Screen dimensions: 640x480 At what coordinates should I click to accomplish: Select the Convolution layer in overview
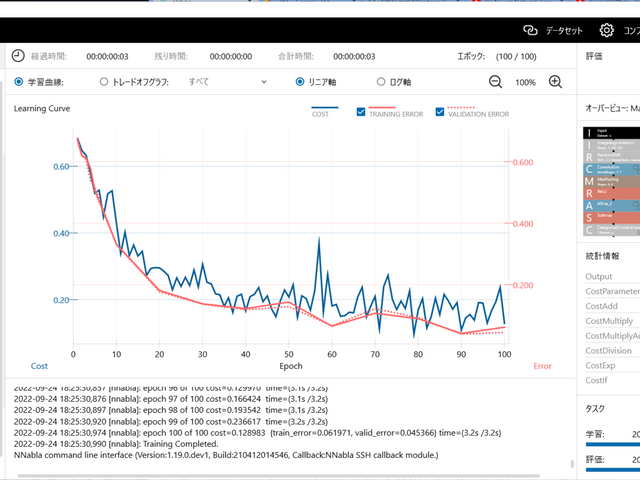tap(611, 169)
